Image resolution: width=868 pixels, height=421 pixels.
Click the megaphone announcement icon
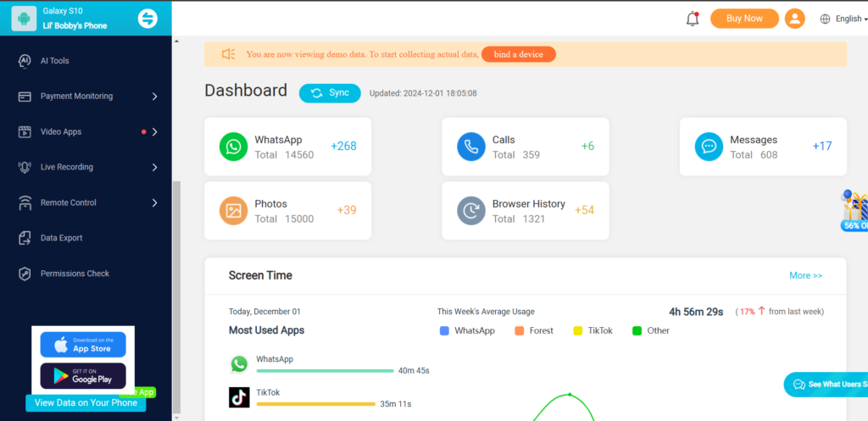click(x=229, y=54)
